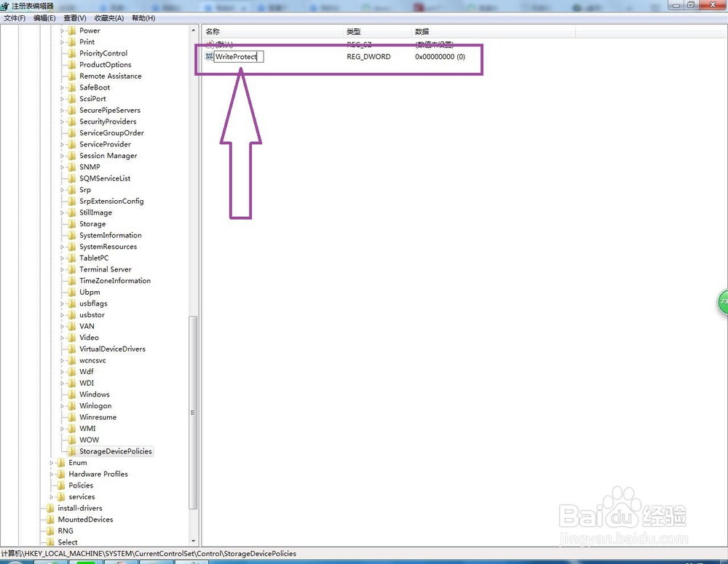728x564 pixels.
Task: Select the Session Manager folder icon
Action: point(72,156)
